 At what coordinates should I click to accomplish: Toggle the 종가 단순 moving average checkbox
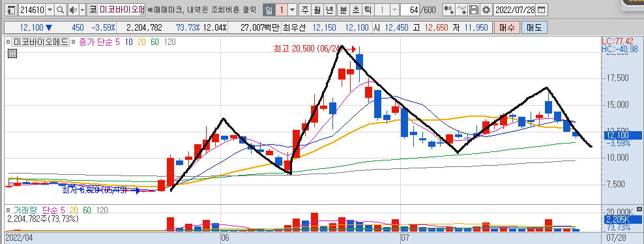click(74, 42)
